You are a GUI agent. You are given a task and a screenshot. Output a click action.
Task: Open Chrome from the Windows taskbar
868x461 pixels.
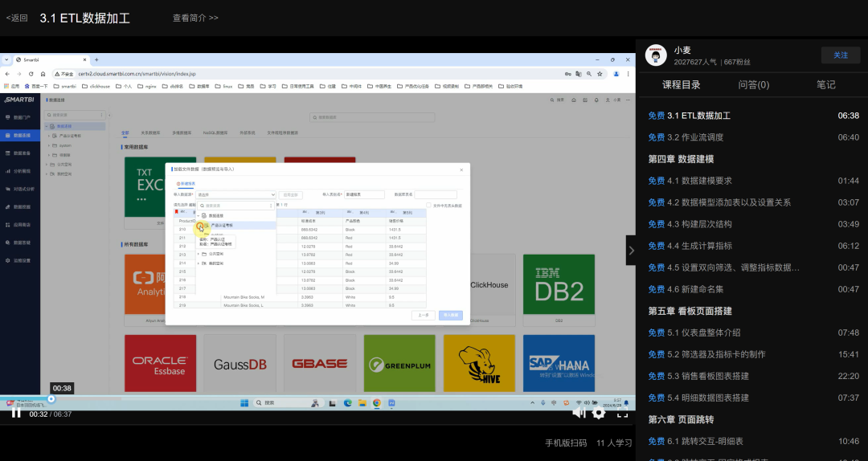click(376, 403)
